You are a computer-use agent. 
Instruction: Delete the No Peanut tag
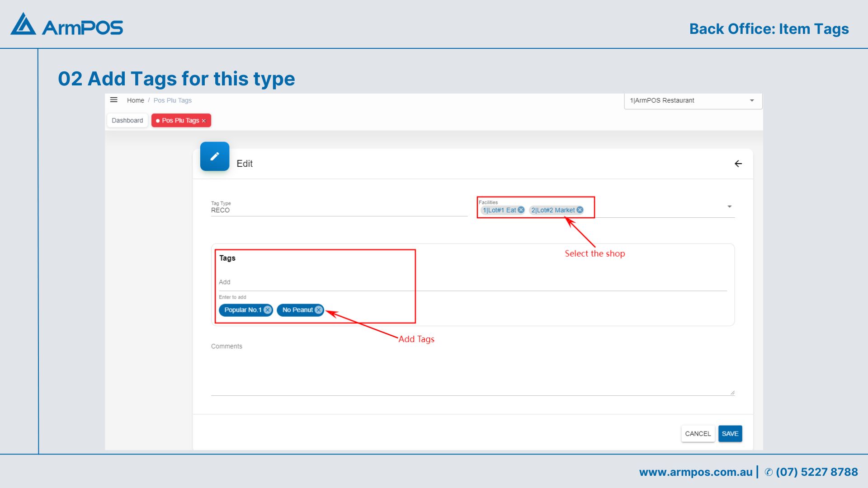(319, 310)
